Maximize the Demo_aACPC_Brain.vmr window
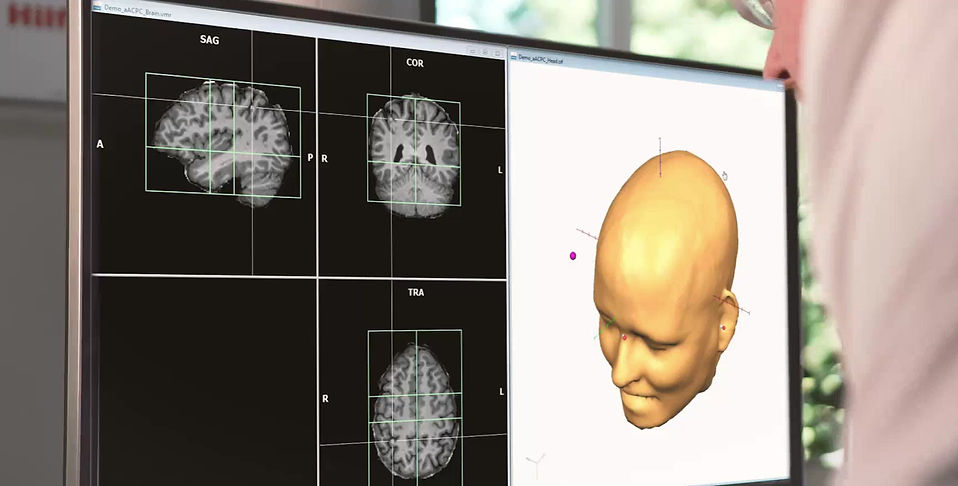The height and width of the screenshot is (486, 958). (x=485, y=52)
